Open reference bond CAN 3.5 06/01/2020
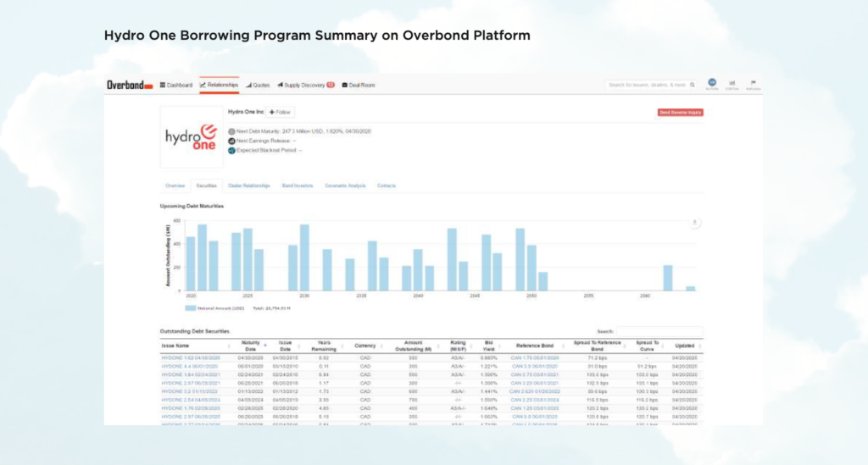Image resolution: width=868 pixels, height=465 pixels. (535, 367)
